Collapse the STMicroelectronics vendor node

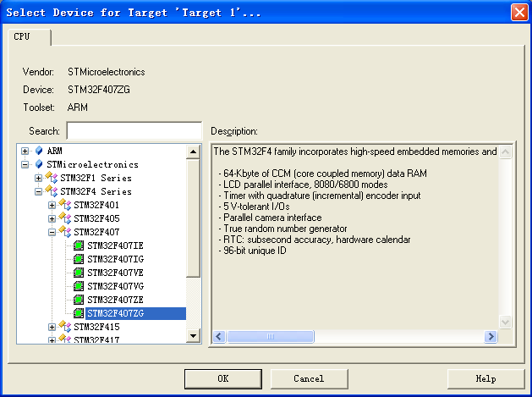(x=25, y=165)
